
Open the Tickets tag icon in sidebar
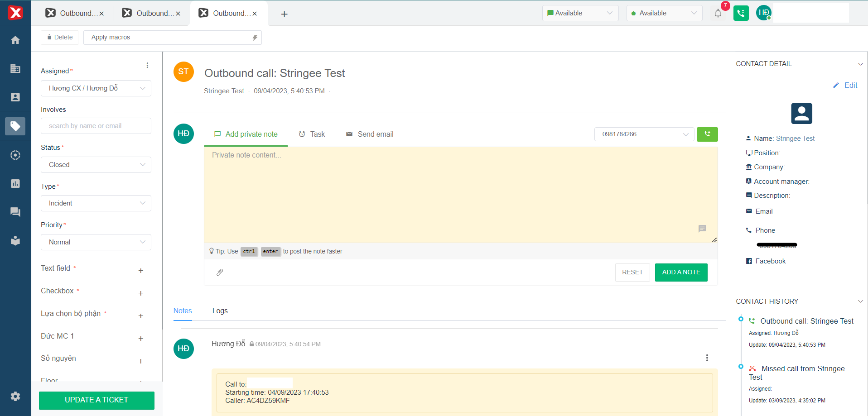(x=15, y=126)
